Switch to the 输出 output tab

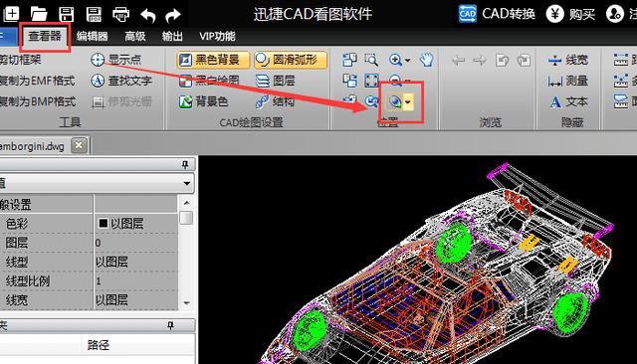click(x=172, y=36)
